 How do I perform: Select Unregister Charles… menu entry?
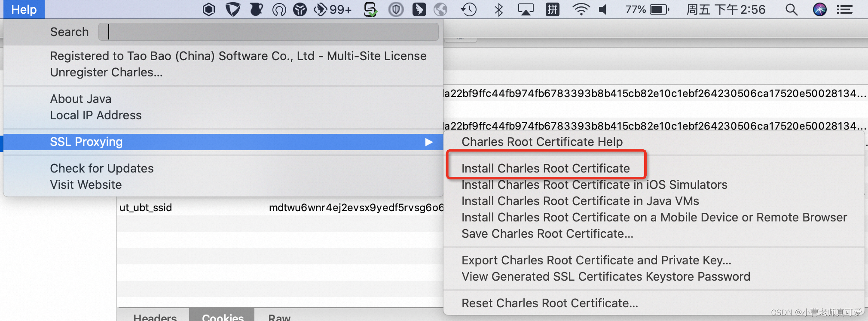(x=106, y=72)
